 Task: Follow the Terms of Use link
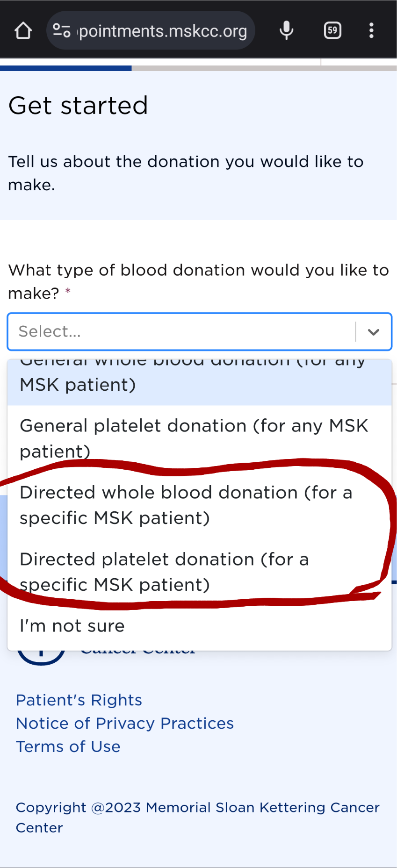coord(68,746)
